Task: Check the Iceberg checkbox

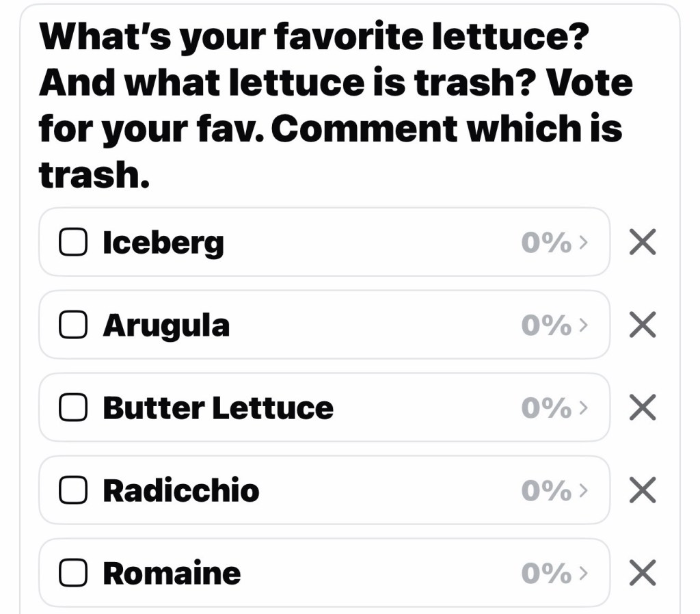Action: 72,242
